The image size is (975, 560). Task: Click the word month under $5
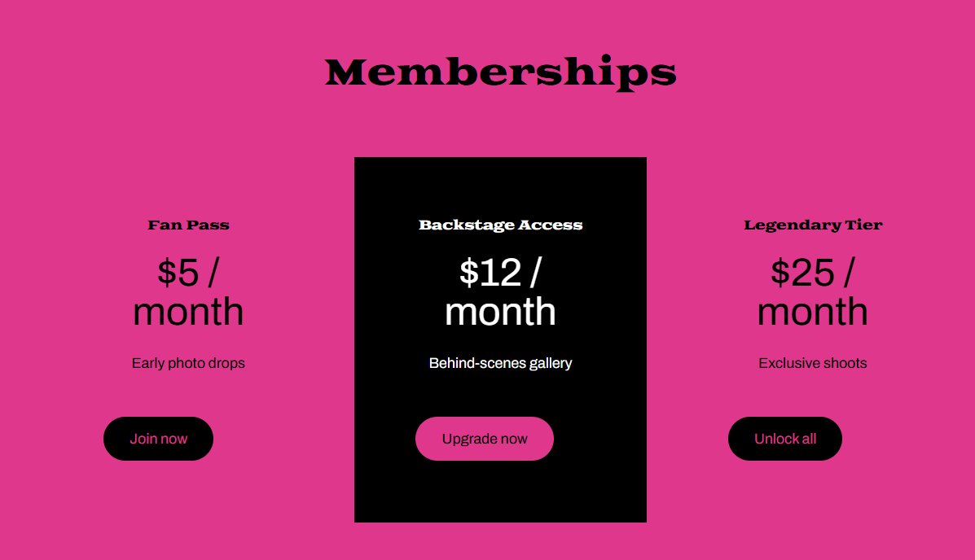pos(188,312)
